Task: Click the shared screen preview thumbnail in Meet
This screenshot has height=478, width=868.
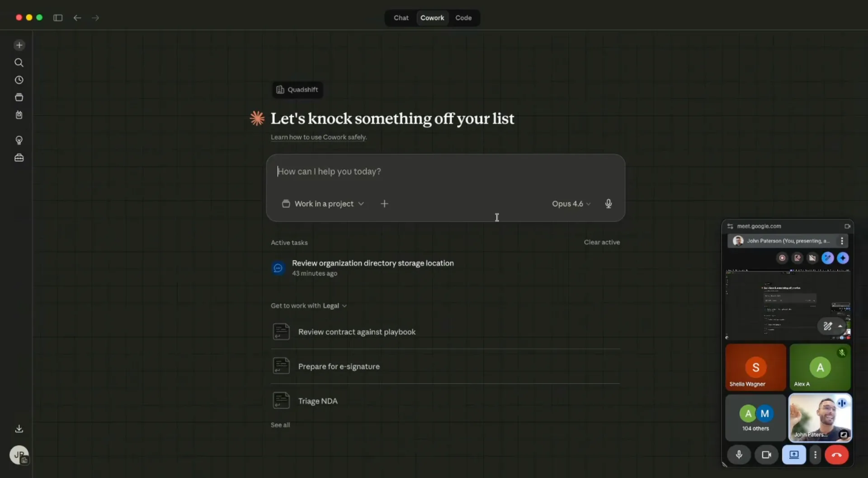Action: (788, 305)
